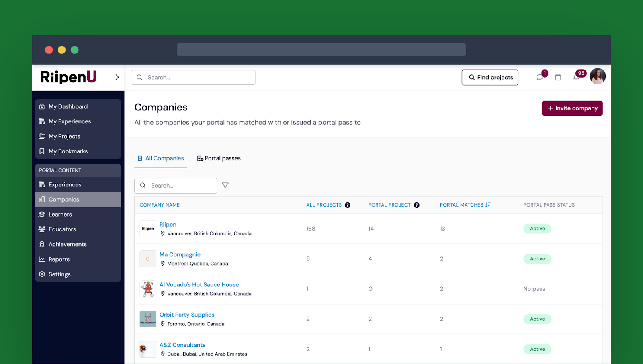Open My Projects in sidebar
The image size is (643, 364).
click(x=78, y=136)
